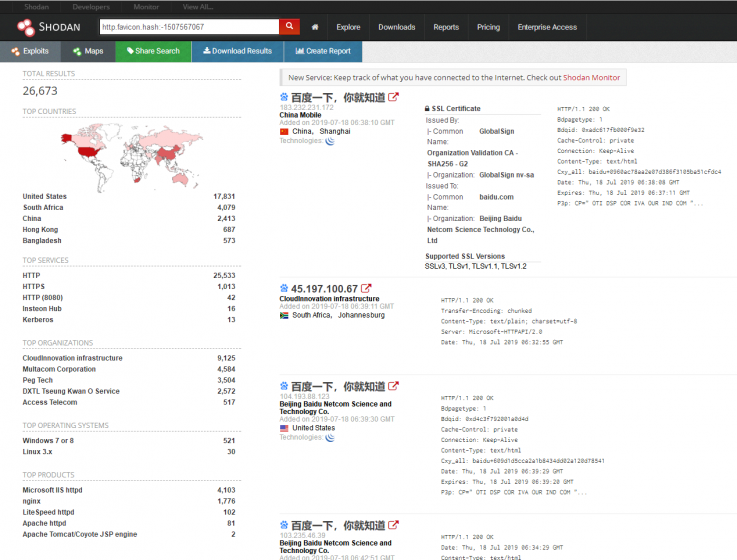Open the Downloads menu item
The image size is (737, 560).
coord(397,27)
